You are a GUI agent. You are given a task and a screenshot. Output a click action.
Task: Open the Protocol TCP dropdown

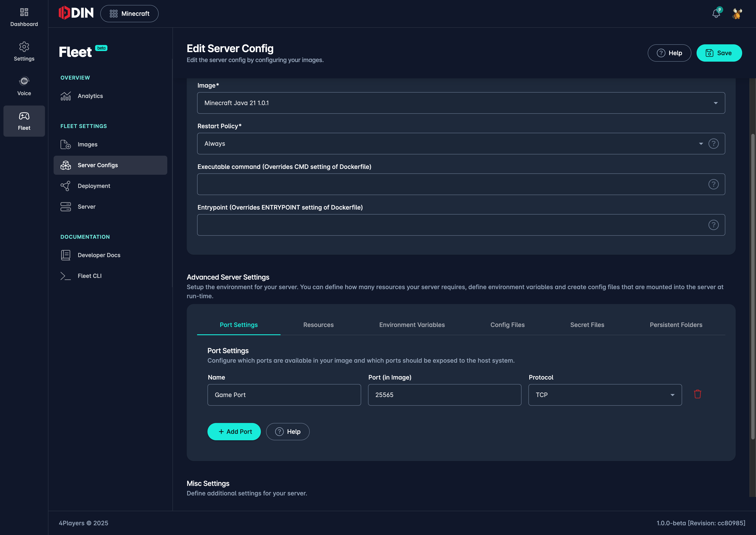tap(605, 395)
